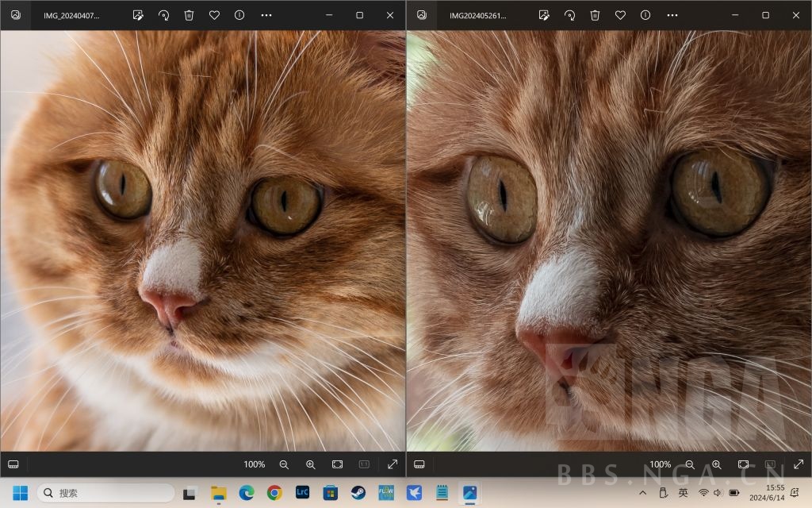Viewport: 812px width, 508px height.
Task: Select the IMG_20240407 title tab
Action: [x=71, y=15]
